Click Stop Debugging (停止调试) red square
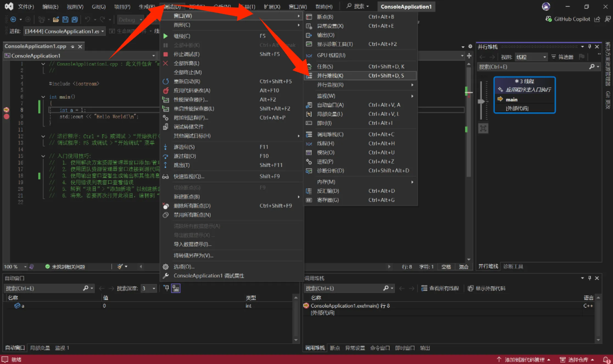The width and height of the screenshot is (613, 364). click(166, 54)
